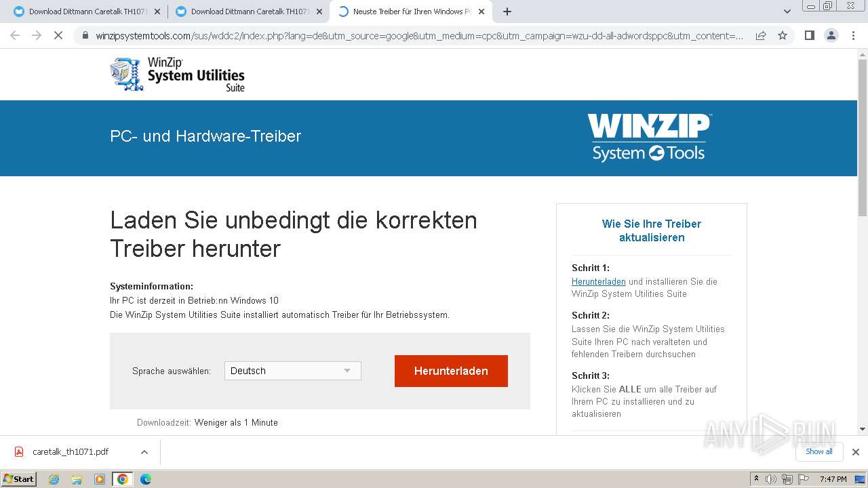Click the Chrome taskbar icon

pyautogui.click(x=123, y=479)
